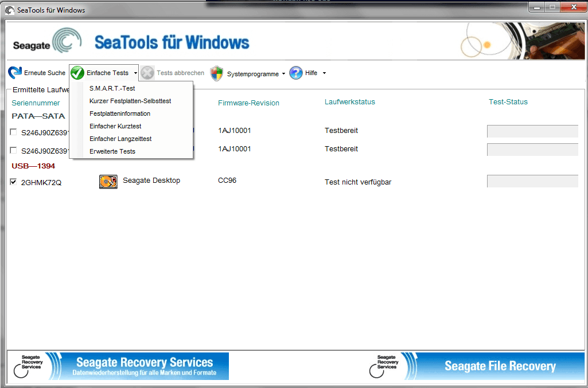Click the green checkmark Einfache Tests icon
588x388 pixels.
pyautogui.click(x=77, y=73)
